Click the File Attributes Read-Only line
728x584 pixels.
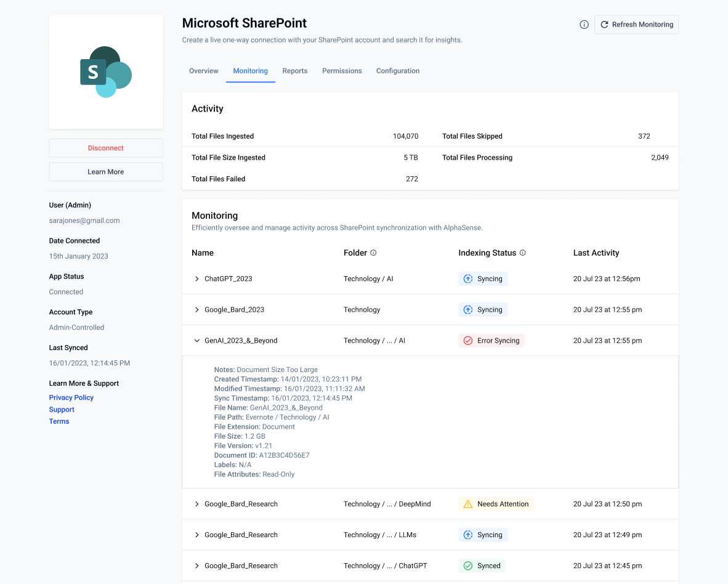point(254,474)
